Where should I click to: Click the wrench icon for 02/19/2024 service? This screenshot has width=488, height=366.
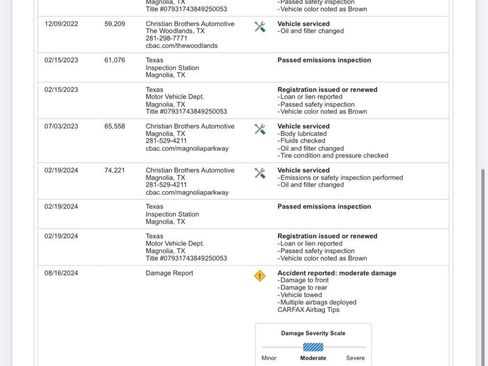click(260, 173)
